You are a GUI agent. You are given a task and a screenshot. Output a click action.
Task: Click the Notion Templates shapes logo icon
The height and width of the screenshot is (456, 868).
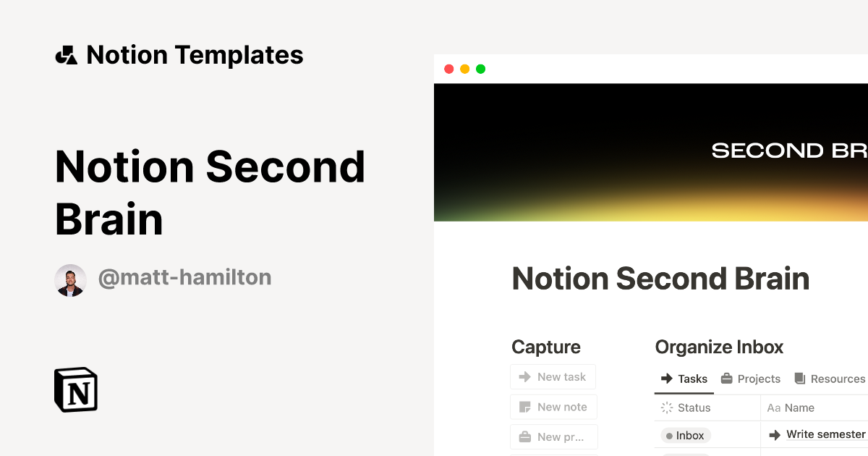coord(67,55)
